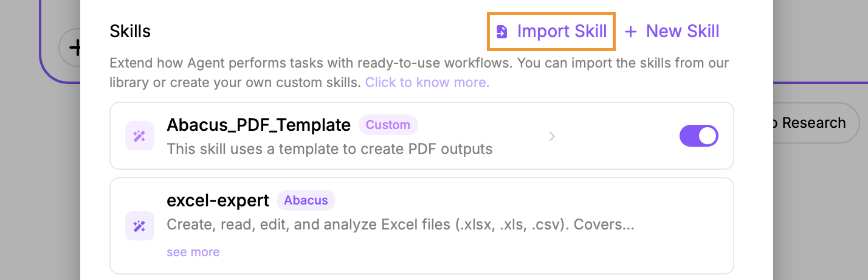Click the Skills section heading
This screenshot has height=280, width=868.
click(x=130, y=32)
